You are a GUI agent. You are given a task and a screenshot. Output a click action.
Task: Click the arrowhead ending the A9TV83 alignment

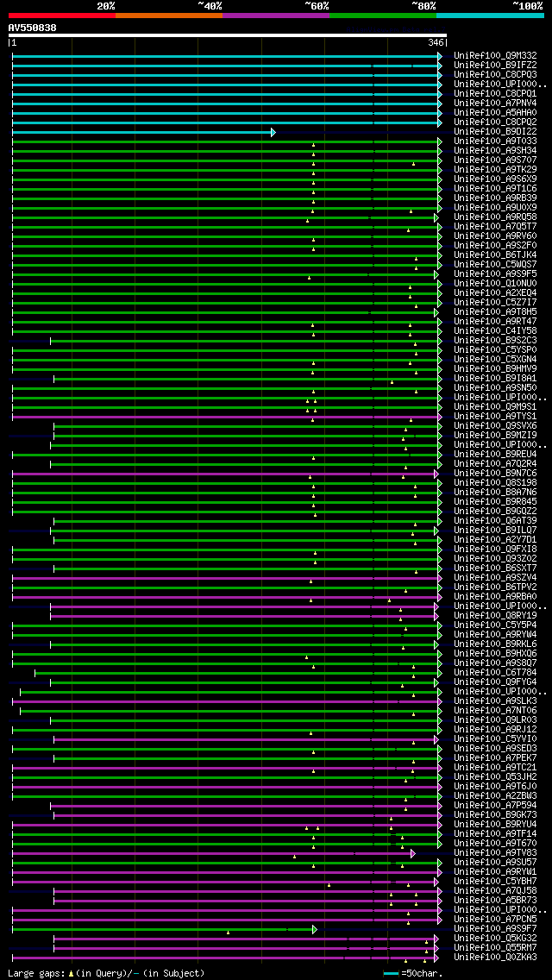[412, 853]
